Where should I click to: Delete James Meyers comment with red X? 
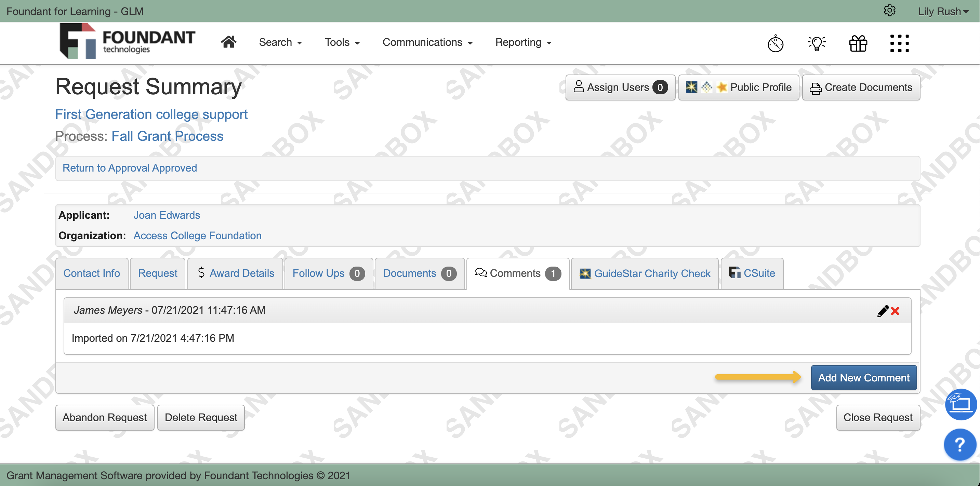(x=895, y=311)
